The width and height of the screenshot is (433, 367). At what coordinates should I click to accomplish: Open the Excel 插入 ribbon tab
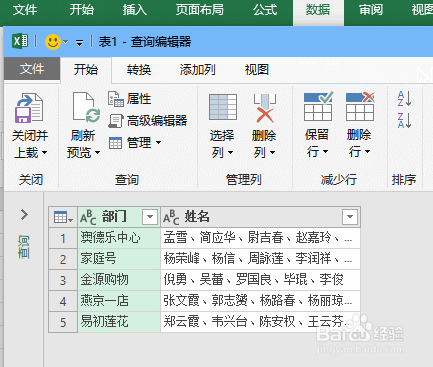(x=135, y=10)
